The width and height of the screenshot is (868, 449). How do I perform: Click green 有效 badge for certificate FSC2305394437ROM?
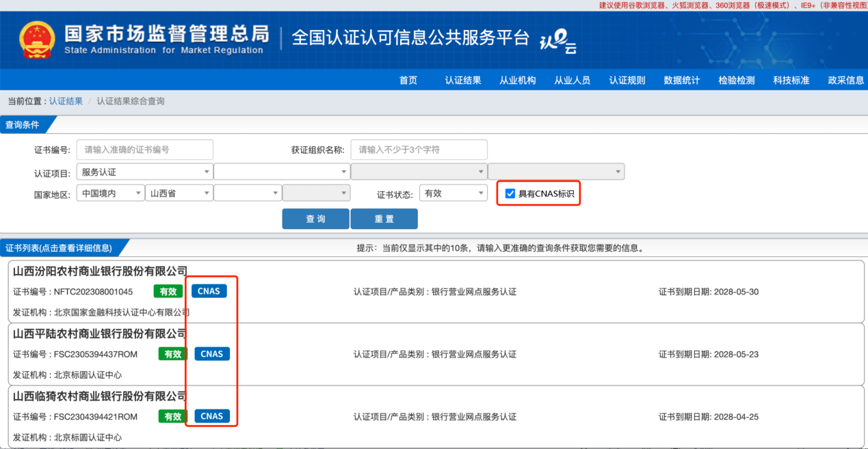[x=173, y=354]
